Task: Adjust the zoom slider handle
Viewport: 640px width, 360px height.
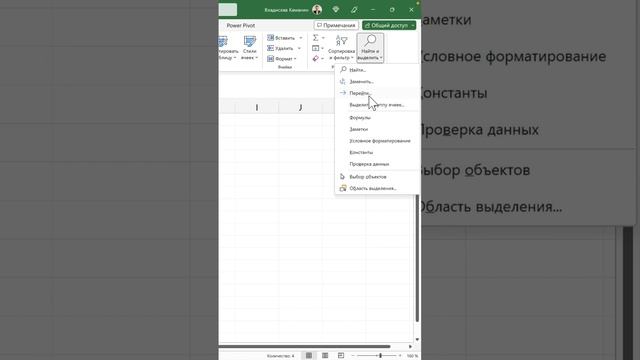Action: pos(380,356)
